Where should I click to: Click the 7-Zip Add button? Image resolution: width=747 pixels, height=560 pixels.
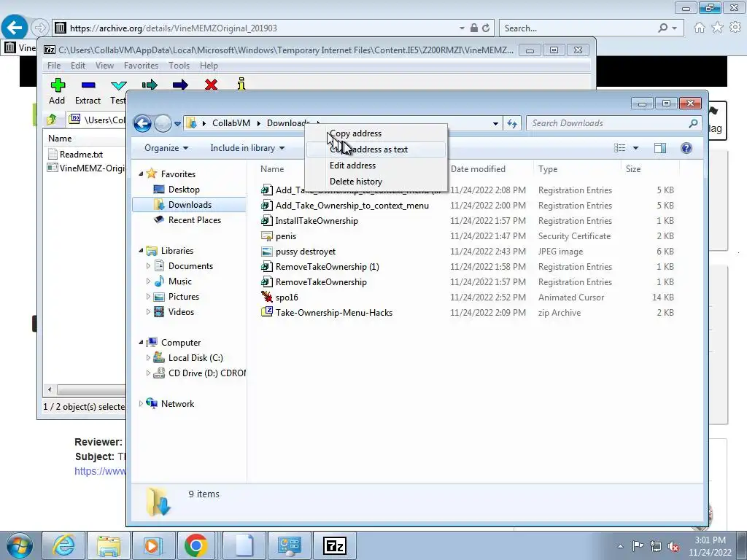pyautogui.click(x=57, y=91)
